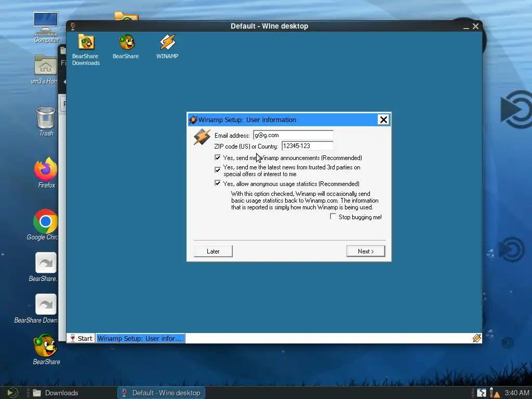Click the ZIP code or Country field
Screen dimensions: 532x399
pos(308,146)
